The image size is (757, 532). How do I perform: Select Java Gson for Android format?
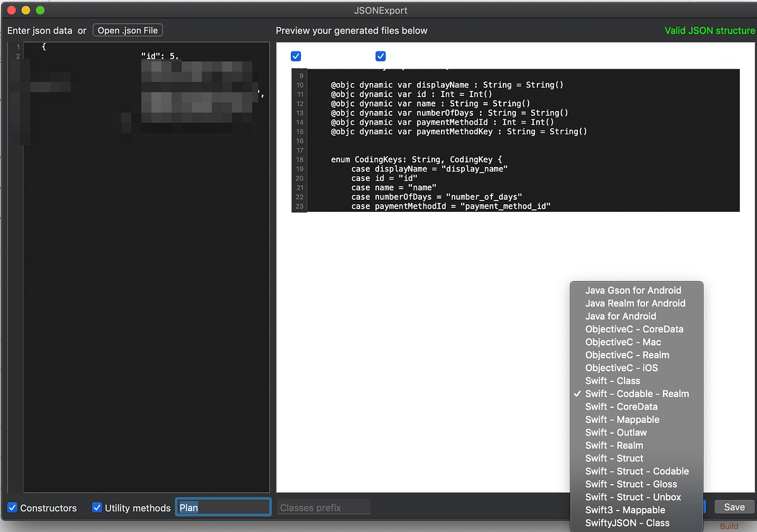[633, 290]
